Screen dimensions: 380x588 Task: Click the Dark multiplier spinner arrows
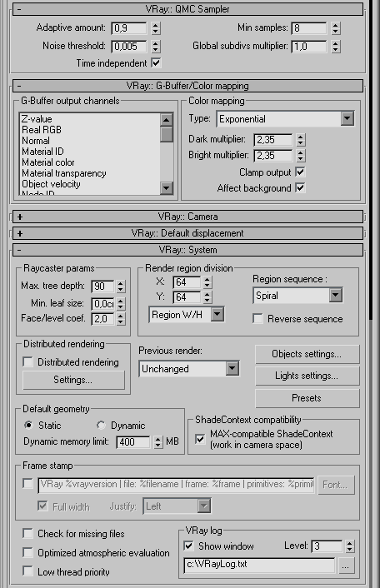[x=301, y=140]
